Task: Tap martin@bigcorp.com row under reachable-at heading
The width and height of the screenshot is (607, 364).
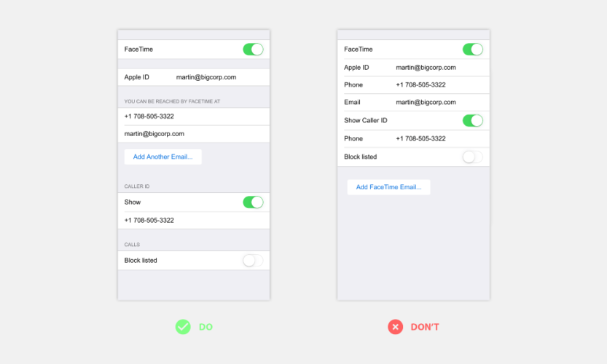Action: [194, 134]
